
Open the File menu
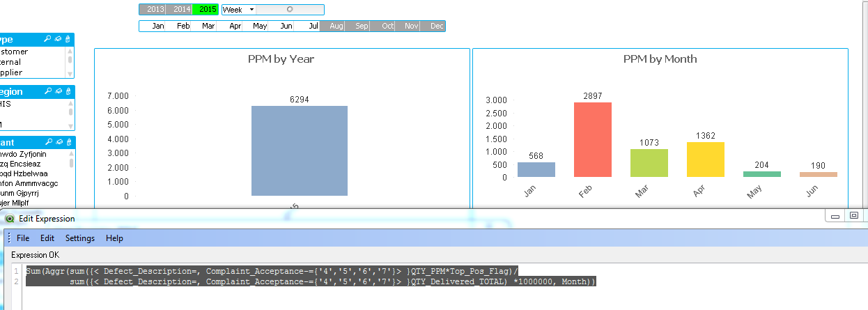[23, 238]
